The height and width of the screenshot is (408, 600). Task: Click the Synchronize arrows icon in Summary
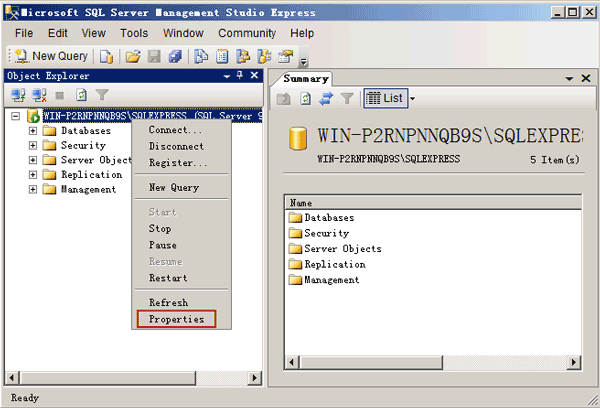pyautogui.click(x=326, y=99)
